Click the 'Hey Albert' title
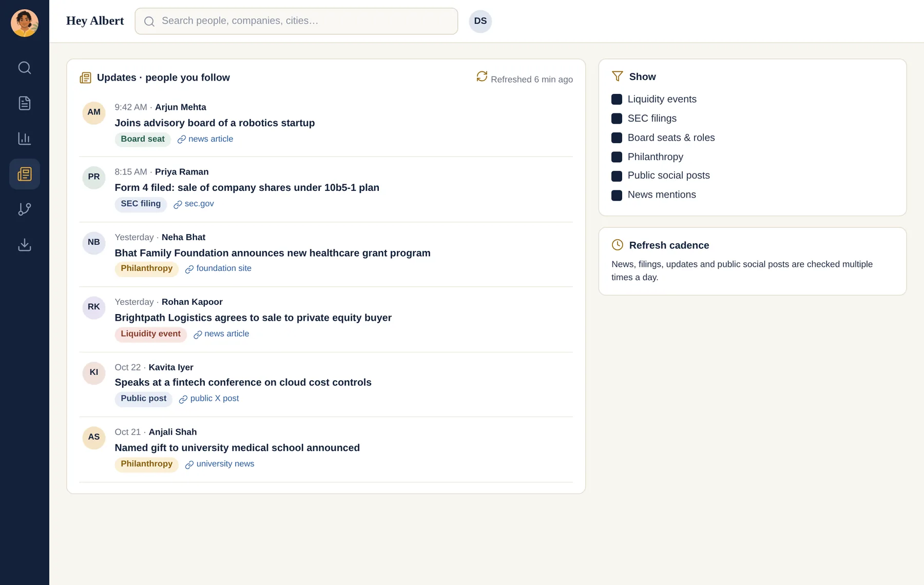 [x=95, y=21]
